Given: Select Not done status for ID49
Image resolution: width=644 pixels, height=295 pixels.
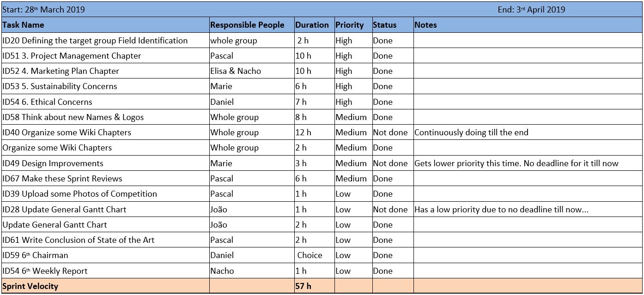Looking at the screenshot, I should 393,163.
